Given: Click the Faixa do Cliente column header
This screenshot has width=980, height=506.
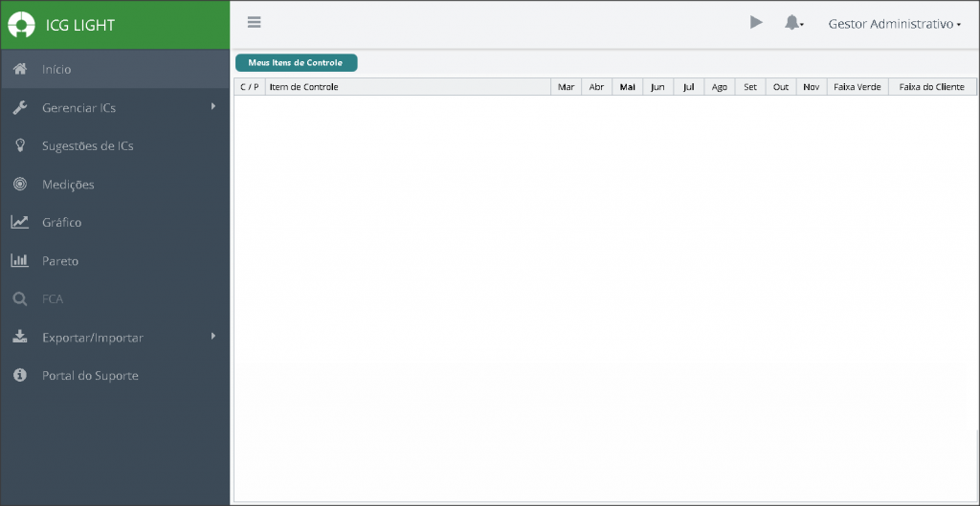Looking at the screenshot, I should [x=932, y=87].
